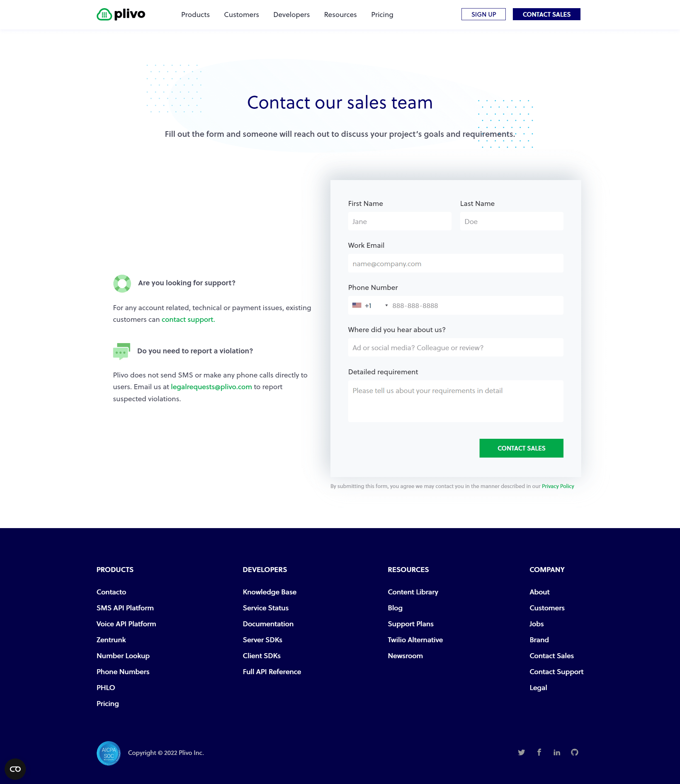Viewport: 680px width, 784px height.
Task: Click the Privacy Policy link
Action: [x=557, y=486]
